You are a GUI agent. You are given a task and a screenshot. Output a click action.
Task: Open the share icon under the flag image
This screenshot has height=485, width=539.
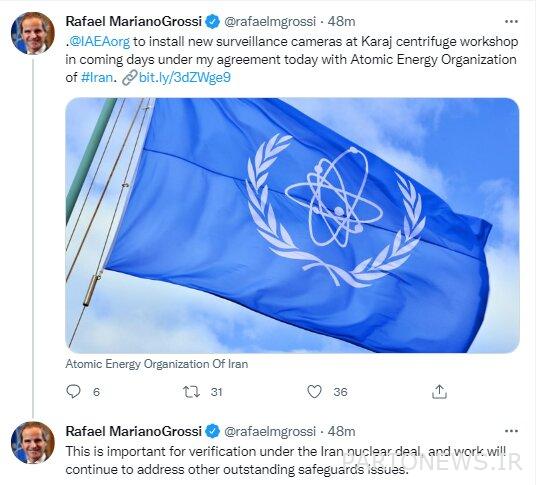pos(439,392)
